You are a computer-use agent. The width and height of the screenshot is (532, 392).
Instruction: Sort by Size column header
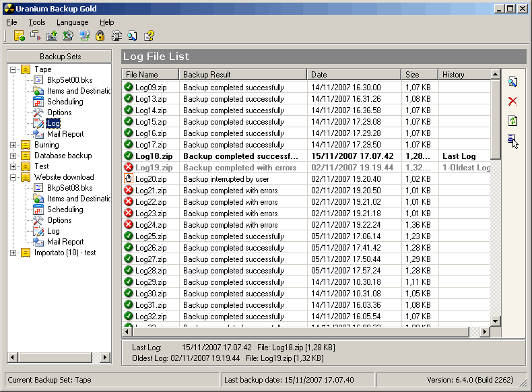click(x=420, y=74)
